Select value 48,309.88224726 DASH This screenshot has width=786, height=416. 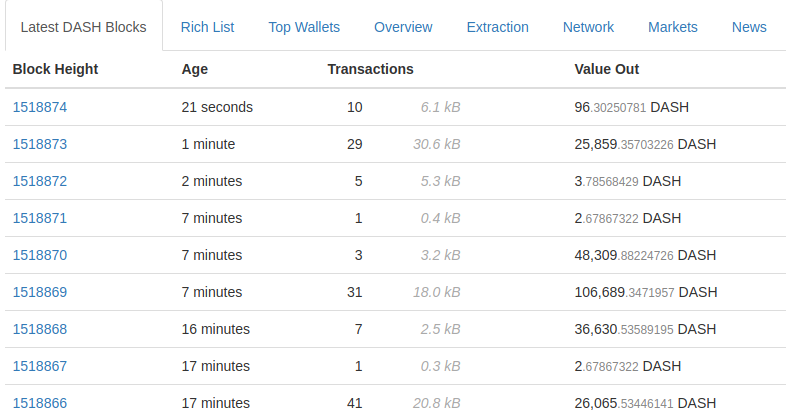click(645, 256)
